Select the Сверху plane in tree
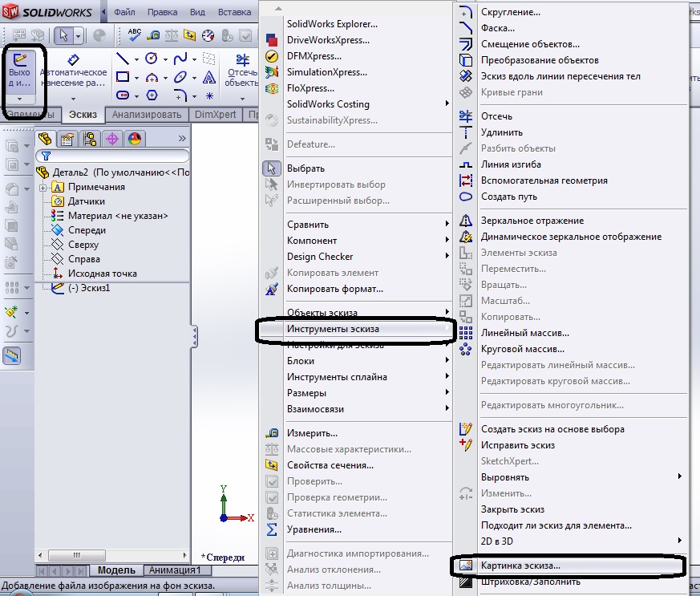Screen dimensions: 700x596 83,245
